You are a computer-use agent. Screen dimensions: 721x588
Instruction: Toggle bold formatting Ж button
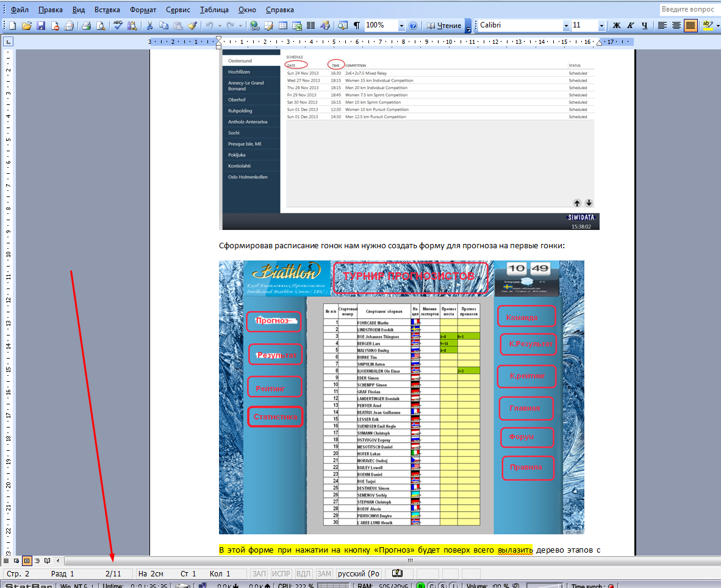pyautogui.click(x=617, y=26)
